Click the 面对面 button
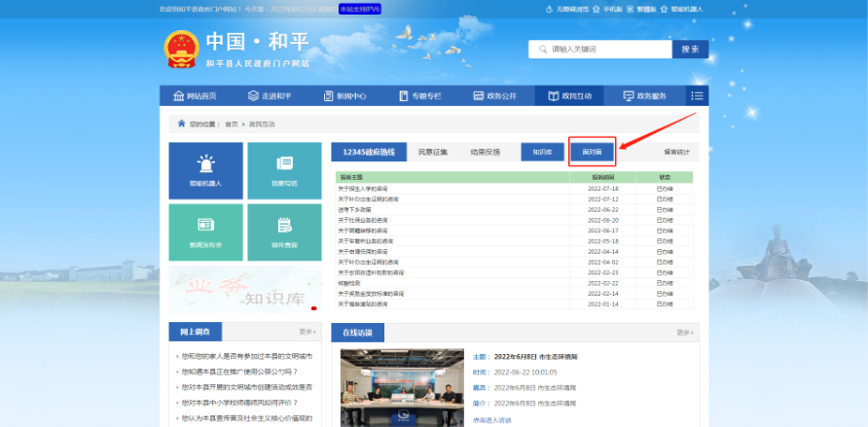This screenshot has width=868, height=427. click(x=592, y=152)
